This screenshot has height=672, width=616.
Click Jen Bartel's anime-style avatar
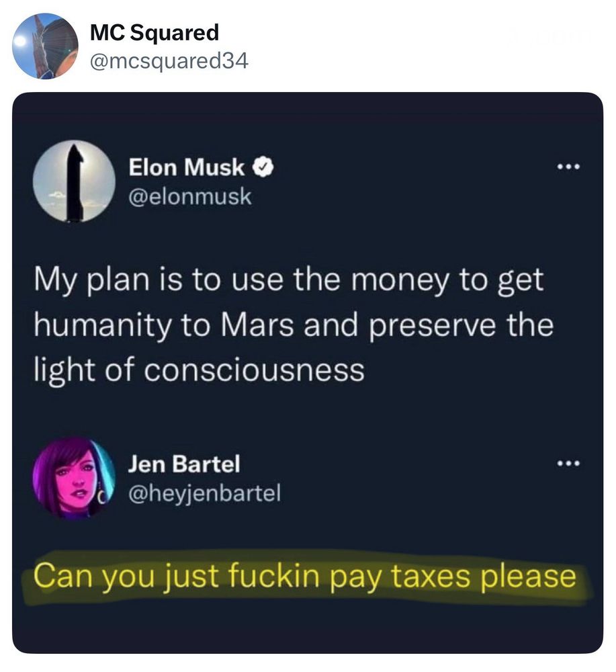pos(73,477)
